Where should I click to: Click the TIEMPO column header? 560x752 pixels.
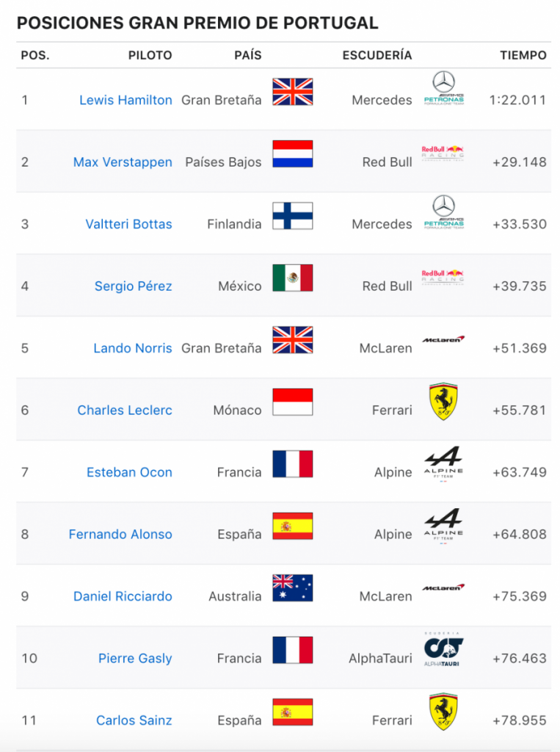(x=523, y=55)
